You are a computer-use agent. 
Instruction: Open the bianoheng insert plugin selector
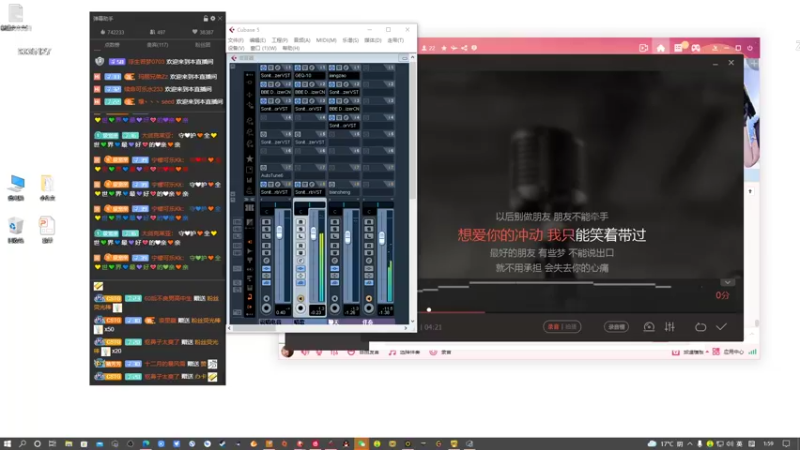pos(344,192)
